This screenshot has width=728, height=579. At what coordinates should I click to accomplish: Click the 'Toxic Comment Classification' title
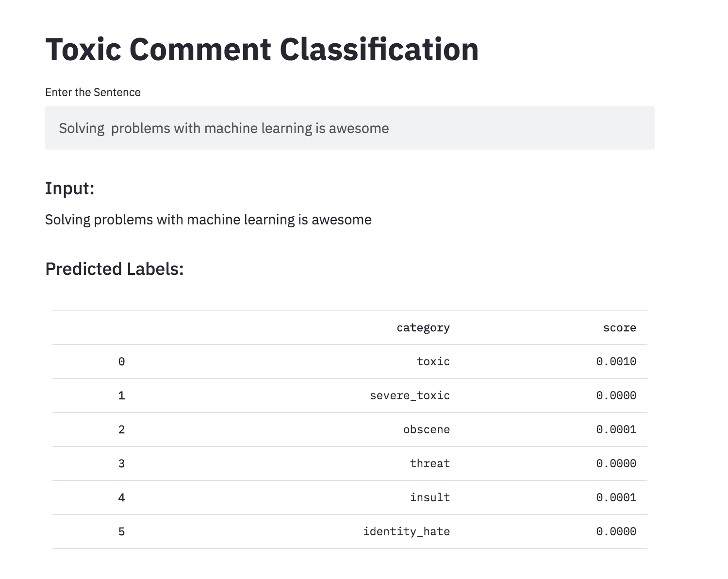click(262, 50)
